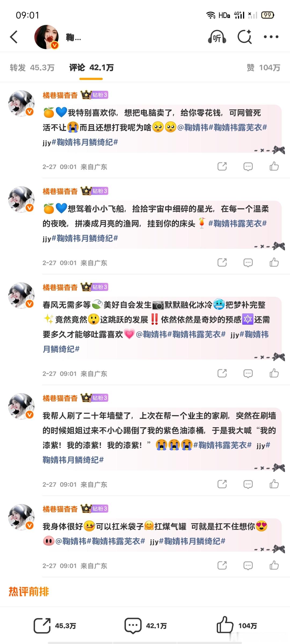Reply to the comment beginning 春风无需多等
The width and height of the screenshot is (290, 644).
point(248,374)
